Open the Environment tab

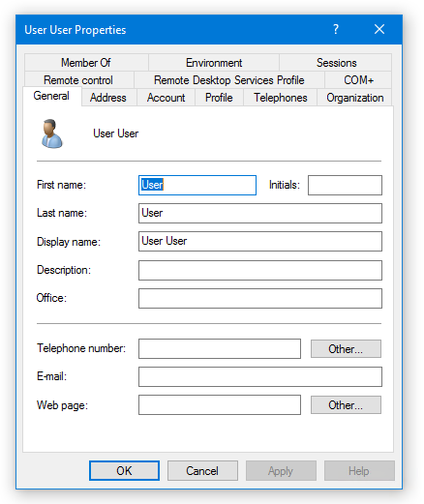tap(214, 63)
